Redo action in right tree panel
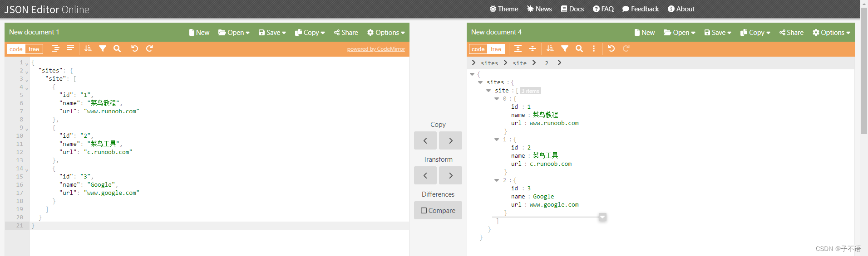This screenshot has height=256, width=868. click(626, 48)
